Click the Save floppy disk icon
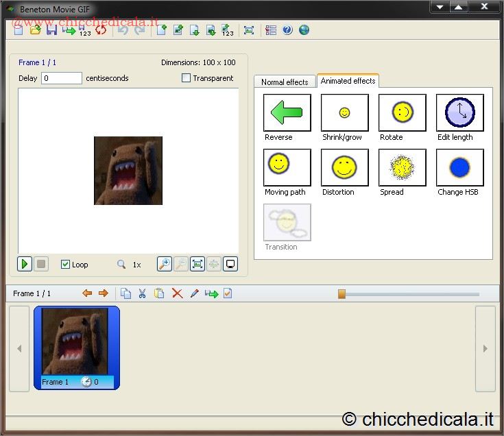 click(51, 30)
